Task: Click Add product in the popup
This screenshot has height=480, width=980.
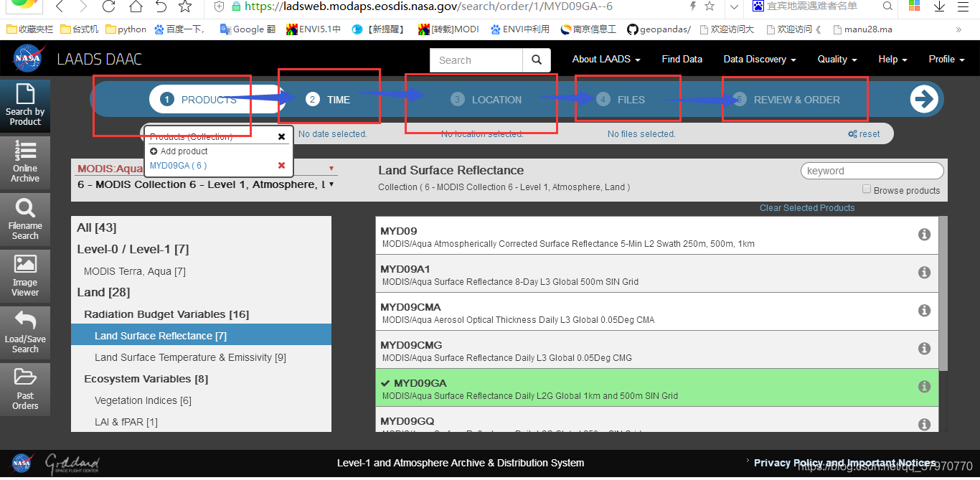Action: tap(179, 151)
